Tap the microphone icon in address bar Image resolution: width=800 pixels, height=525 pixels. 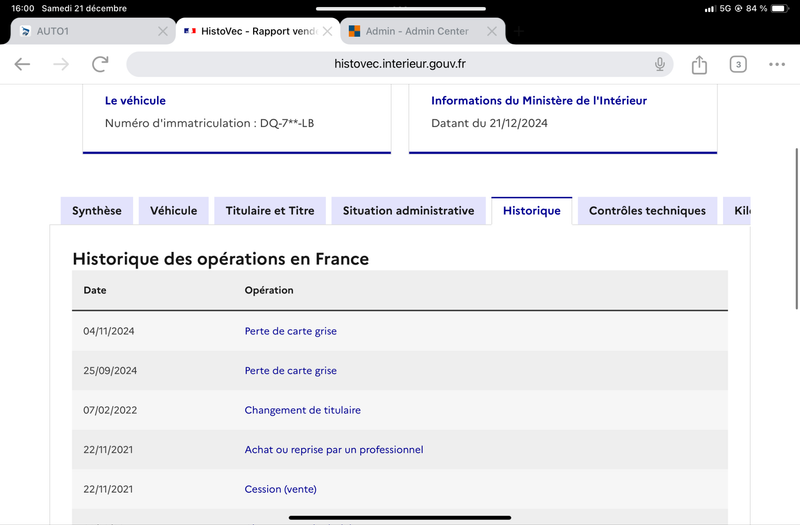660,64
